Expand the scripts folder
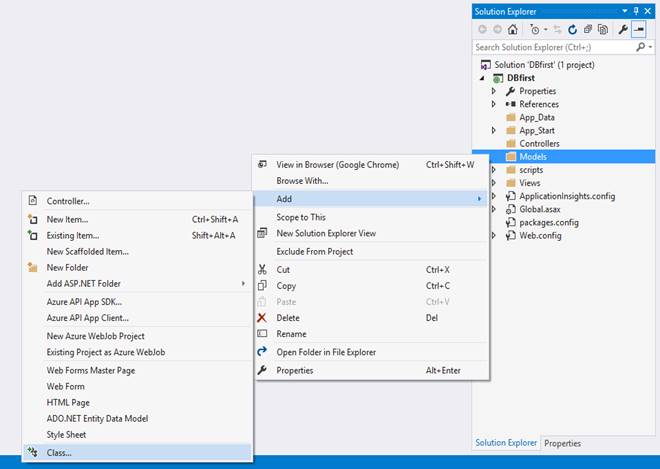 (494, 170)
